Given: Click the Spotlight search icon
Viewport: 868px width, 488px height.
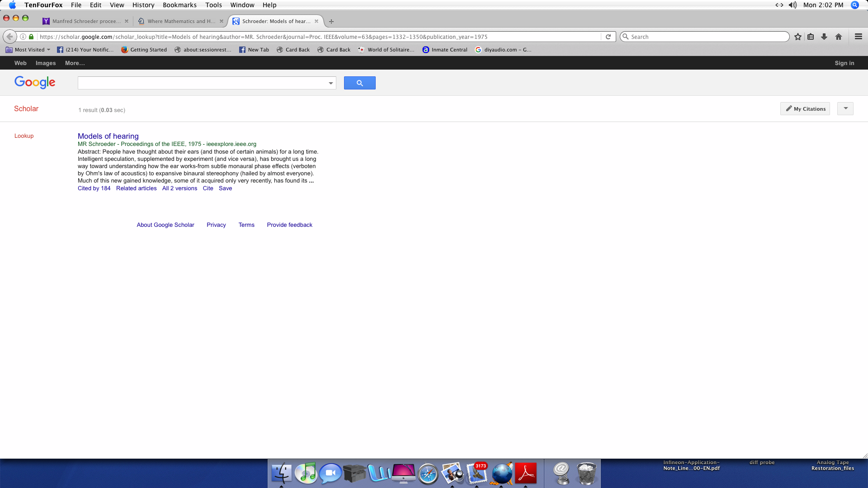Looking at the screenshot, I should [854, 5].
